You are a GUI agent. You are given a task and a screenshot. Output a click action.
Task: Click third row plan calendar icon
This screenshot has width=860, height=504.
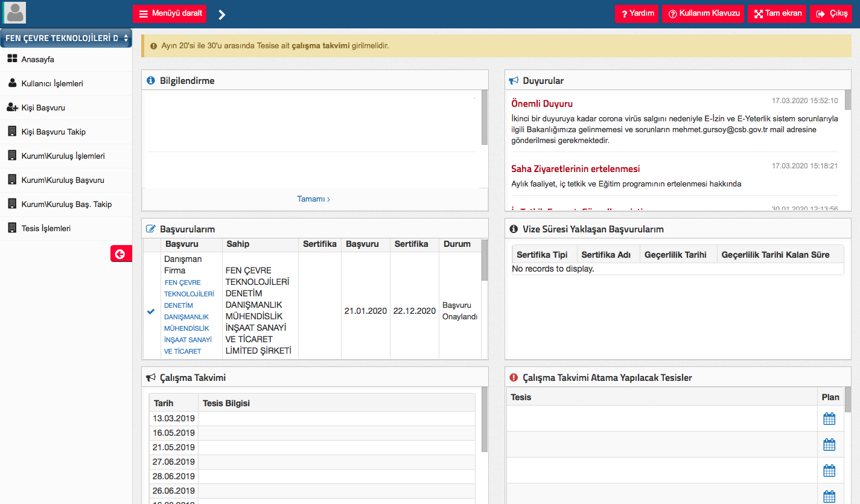[x=829, y=470]
